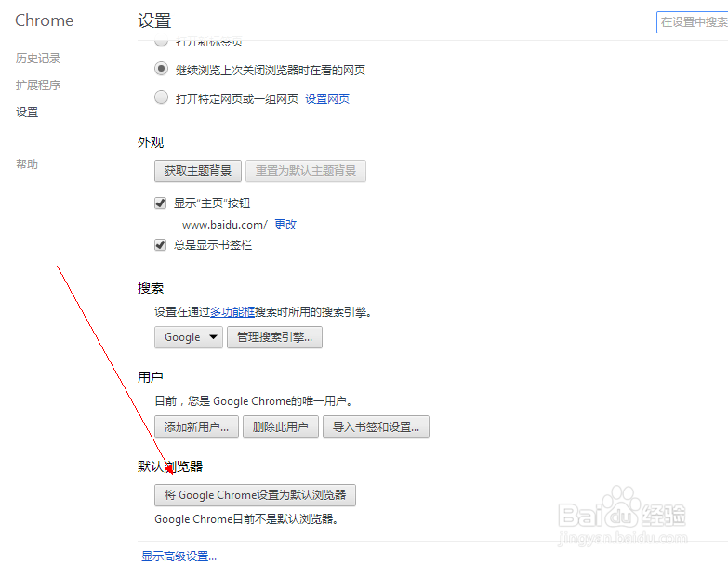Click 重置为默认主题背景 button
The width and height of the screenshot is (728, 563).
[x=306, y=171]
